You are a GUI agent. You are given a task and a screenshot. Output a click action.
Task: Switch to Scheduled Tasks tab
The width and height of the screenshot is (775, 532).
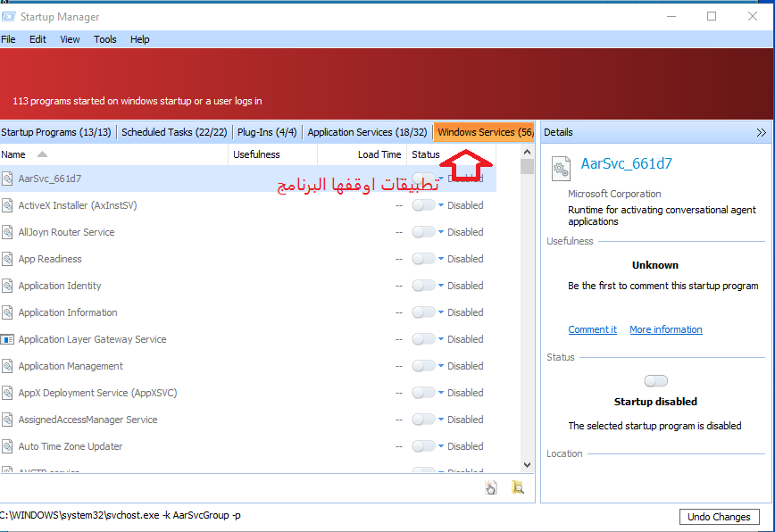174,132
